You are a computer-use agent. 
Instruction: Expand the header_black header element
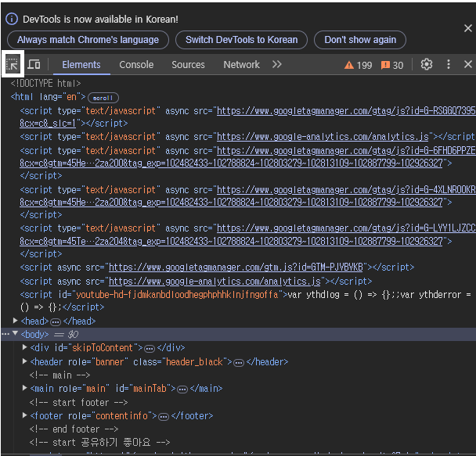point(24,361)
